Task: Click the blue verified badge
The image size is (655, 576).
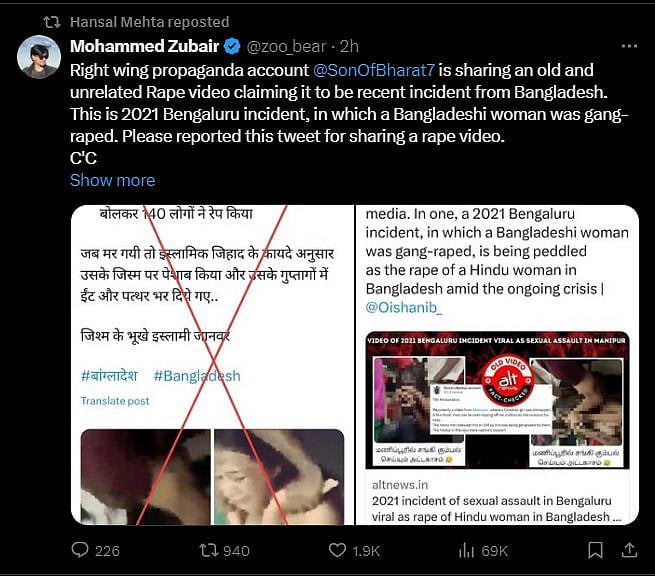Action: [x=231, y=46]
